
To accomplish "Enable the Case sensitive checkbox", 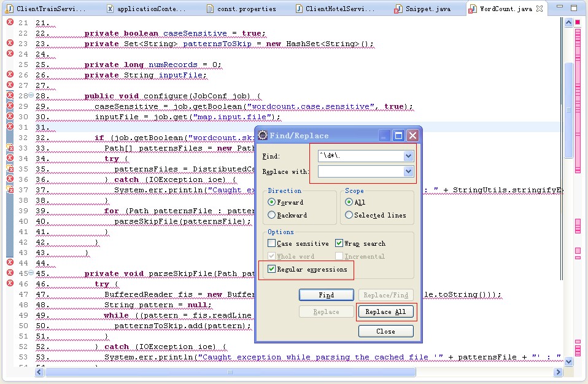I will [272, 243].
